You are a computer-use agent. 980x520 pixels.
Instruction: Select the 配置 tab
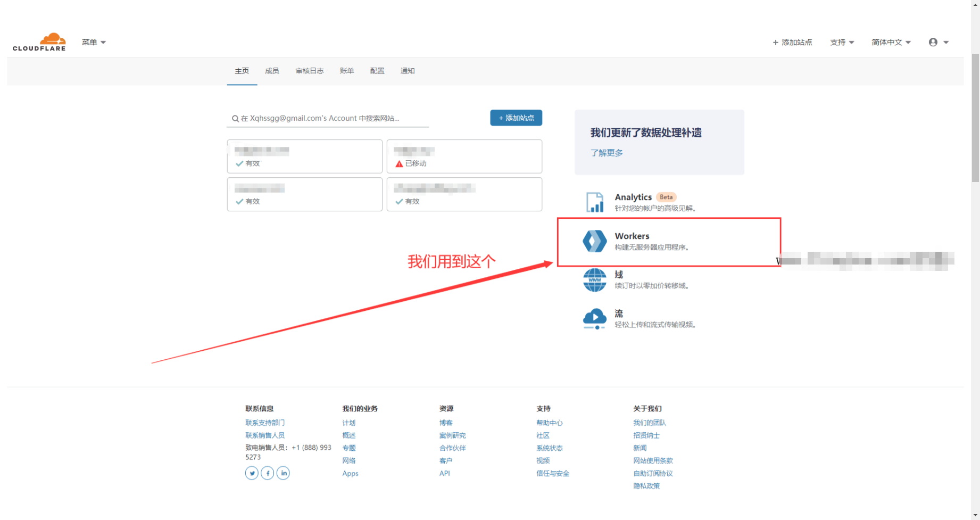377,71
